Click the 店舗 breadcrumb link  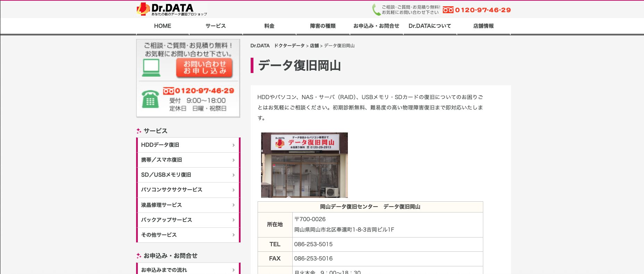(x=314, y=46)
